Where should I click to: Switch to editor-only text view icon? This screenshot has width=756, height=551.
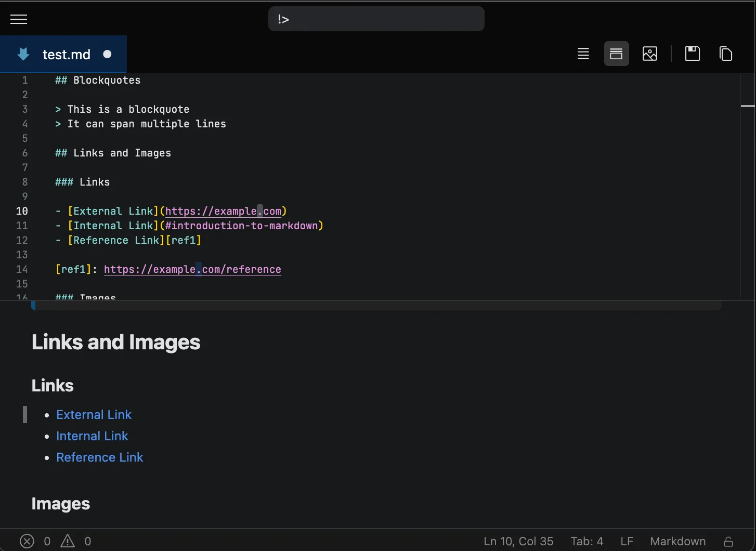coord(583,54)
